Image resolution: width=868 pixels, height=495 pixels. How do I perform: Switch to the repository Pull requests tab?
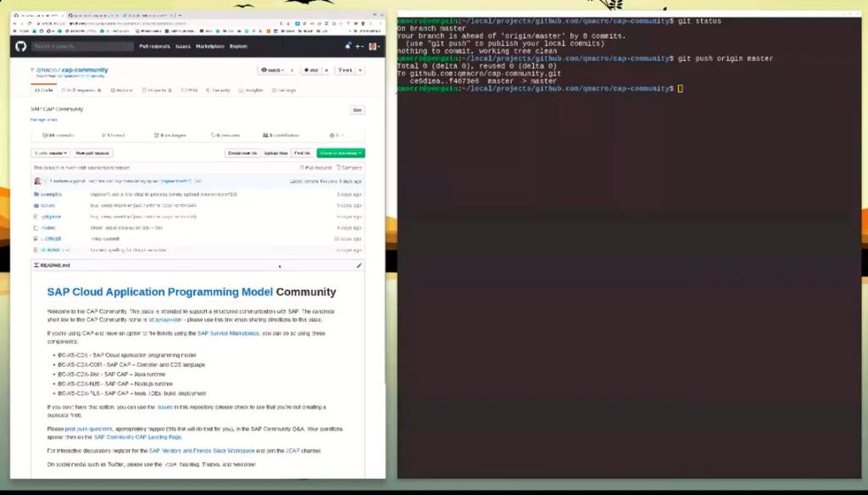pos(81,90)
